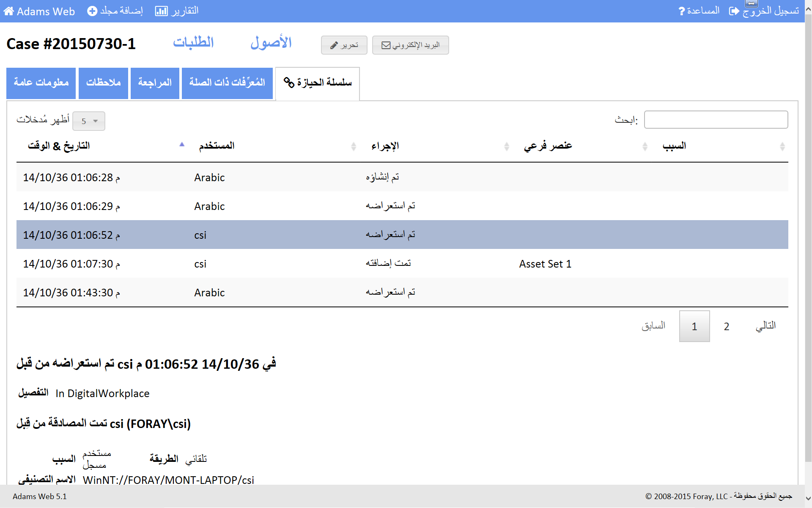Viewport: 812px width, 508px height.
Task: Switch to the general information tab
Action: pyautogui.click(x=41, y=83)
